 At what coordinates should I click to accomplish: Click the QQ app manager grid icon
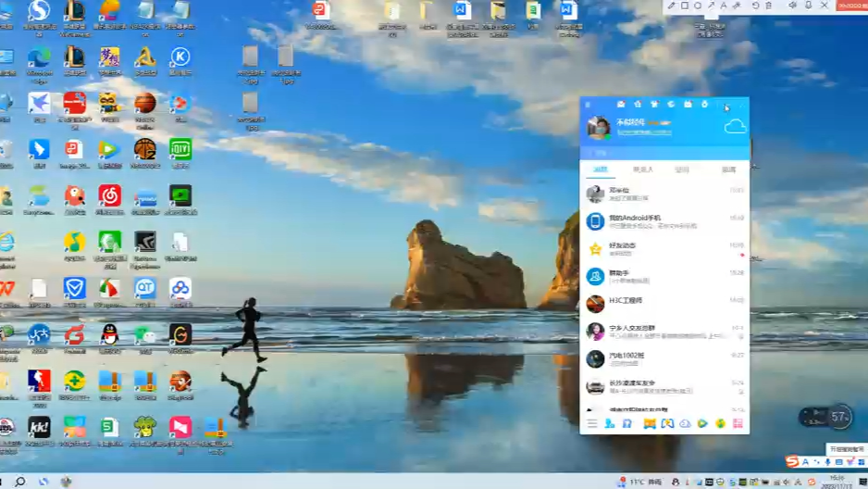point(738,423)
